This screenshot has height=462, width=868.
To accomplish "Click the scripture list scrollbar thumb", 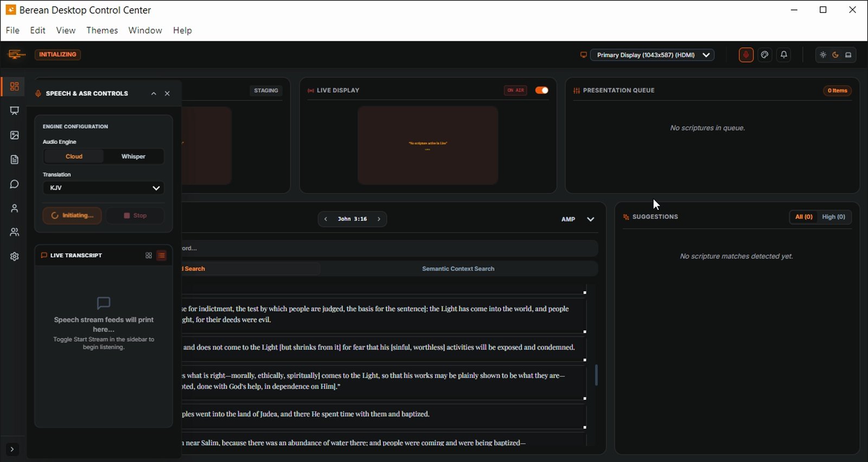I will click(596, 375).
